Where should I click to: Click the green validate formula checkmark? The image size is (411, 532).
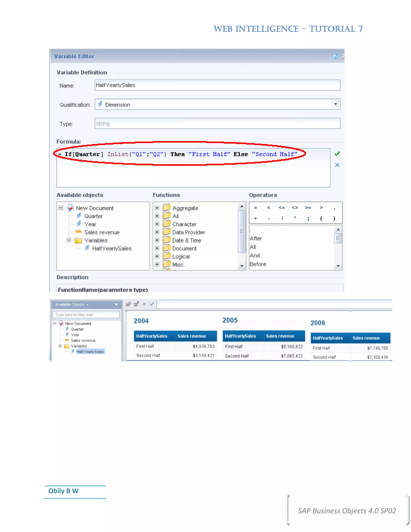pyautogui.click(x=337, y=154)
